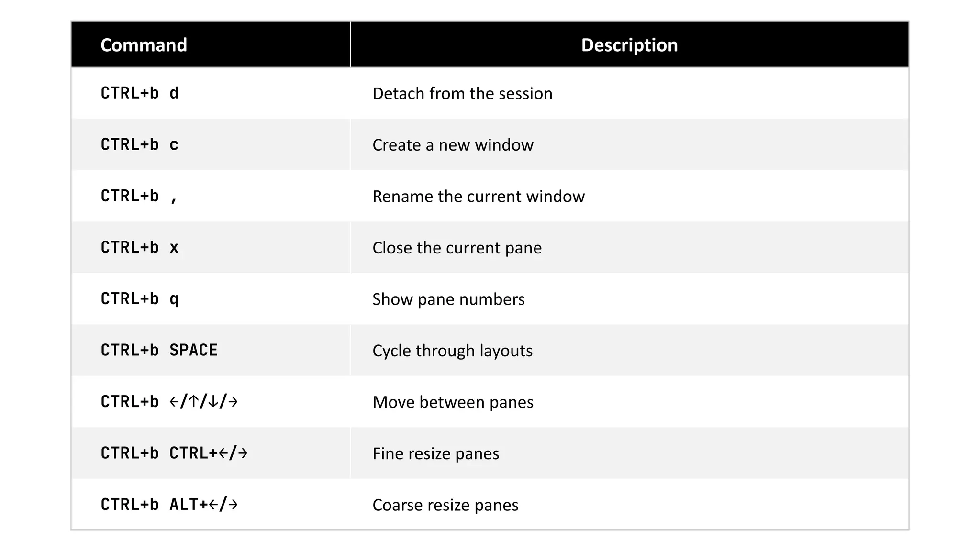Screen dimensions: 980x551
Task: Select the "CTRL+b x" command text
Action: (x=139, y=247)
